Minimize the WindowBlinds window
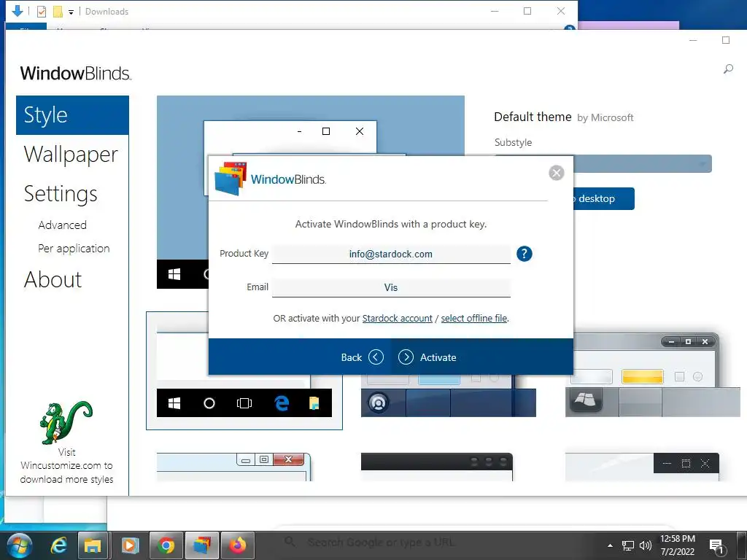The width and height of the screenshot is (747, 560). pos(693,41)
